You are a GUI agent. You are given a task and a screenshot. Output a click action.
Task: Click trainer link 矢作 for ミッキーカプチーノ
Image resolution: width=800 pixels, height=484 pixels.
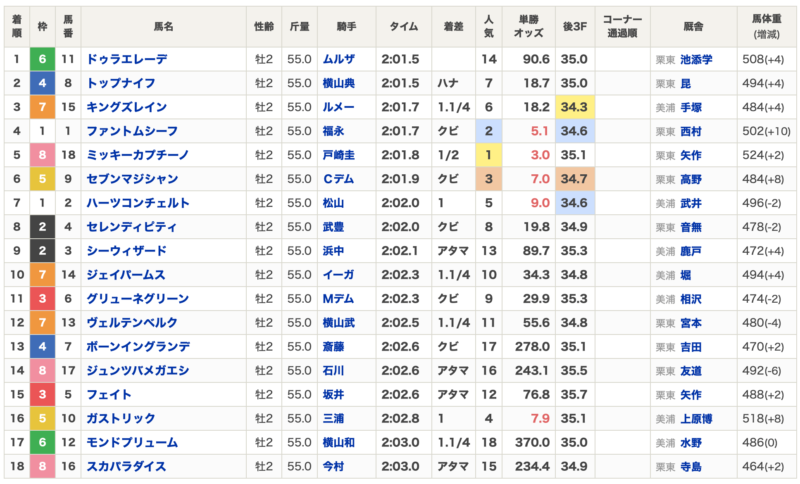[x=691, y=156]
